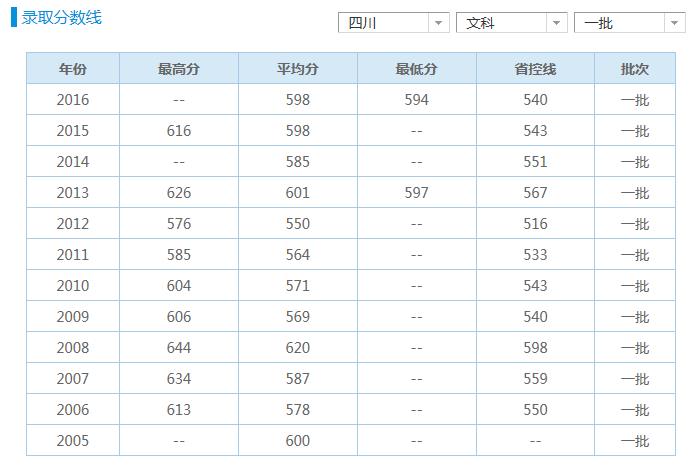This screenshot has width=694, height=466.
Task: Click the 2010 year cell
Action: point(73,286)
